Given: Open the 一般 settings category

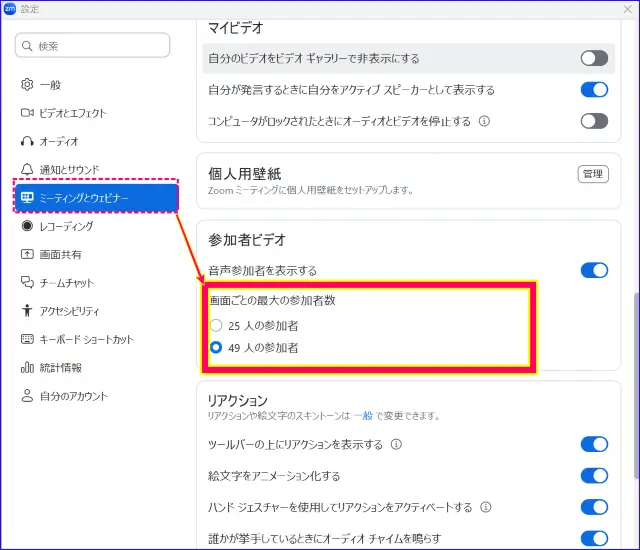Looking at the screenshot, I should click(x=97, y=84).
